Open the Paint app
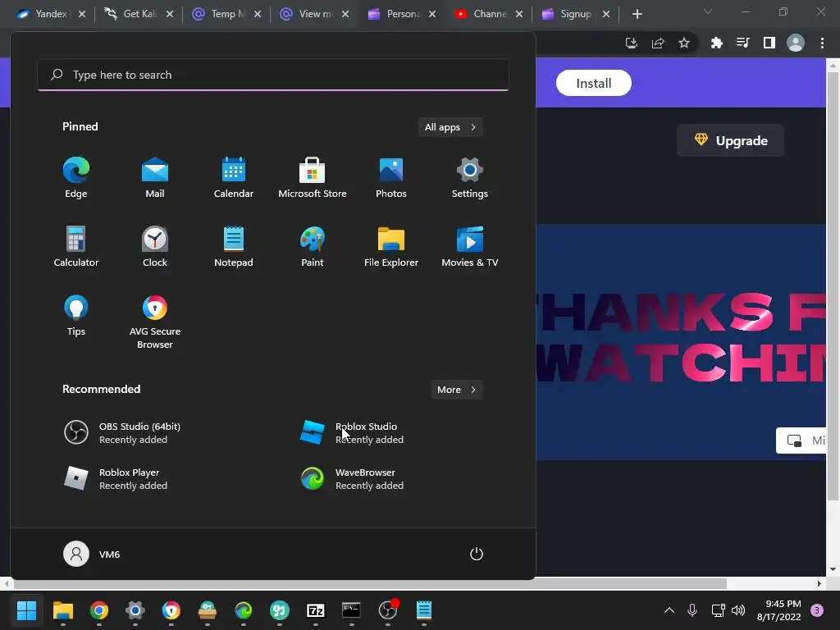The width and height of the screenshot is (840, 630). (313, 246)
